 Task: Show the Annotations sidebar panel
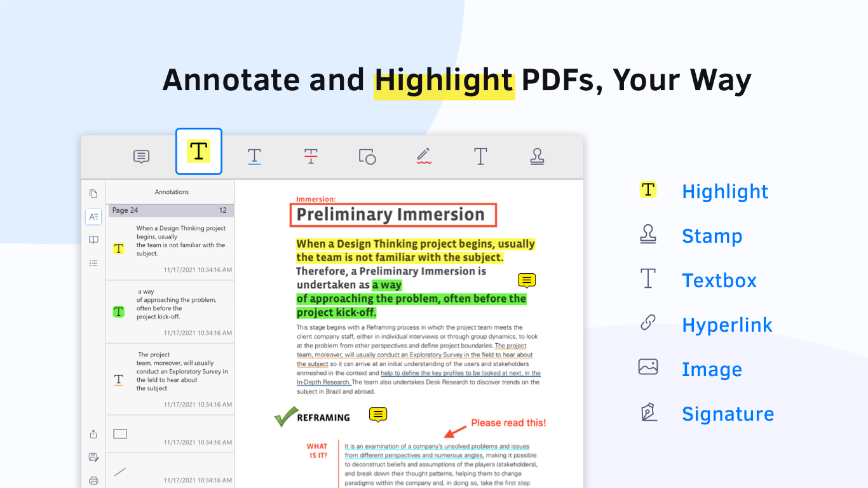click(93, 217)
